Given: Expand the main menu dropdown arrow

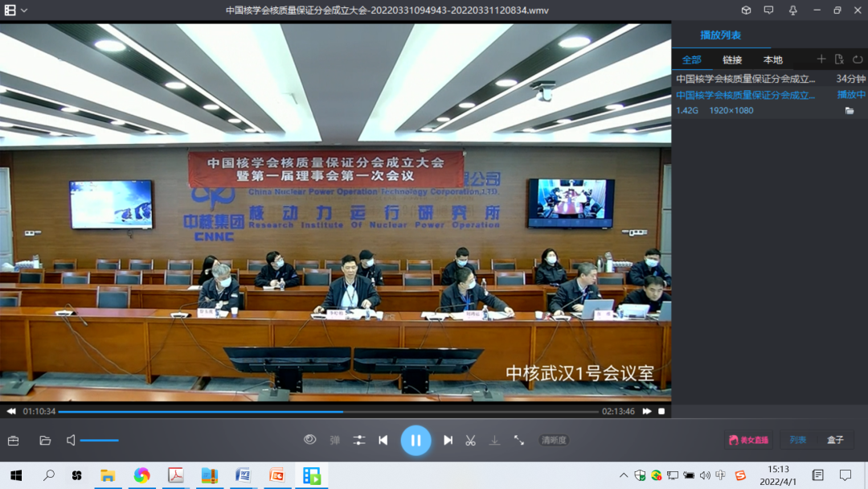Looking at the screenshot, I should point(24,10).
